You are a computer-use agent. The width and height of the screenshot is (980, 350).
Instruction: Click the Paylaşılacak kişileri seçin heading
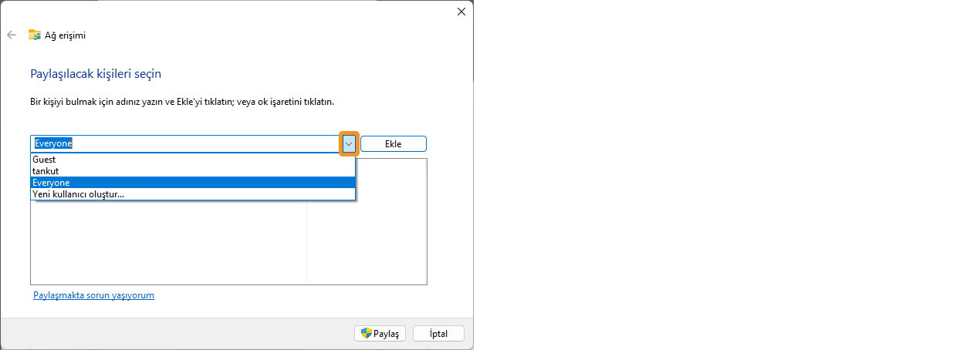pyautogui.click(x=96, y=74)
